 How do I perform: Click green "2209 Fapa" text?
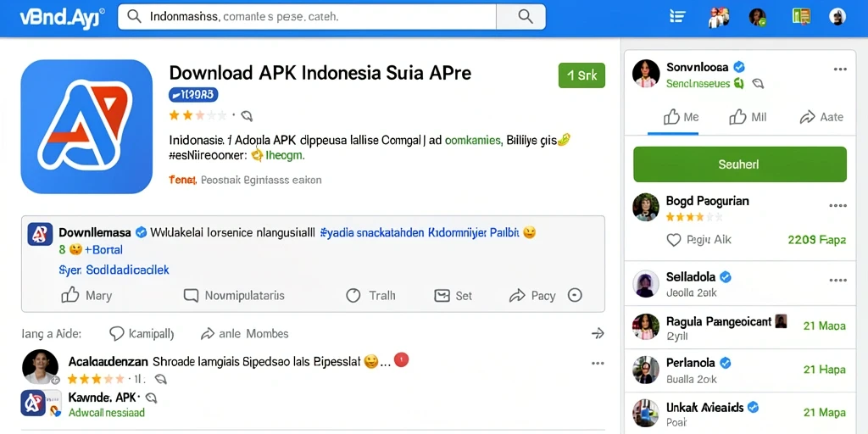816,240
